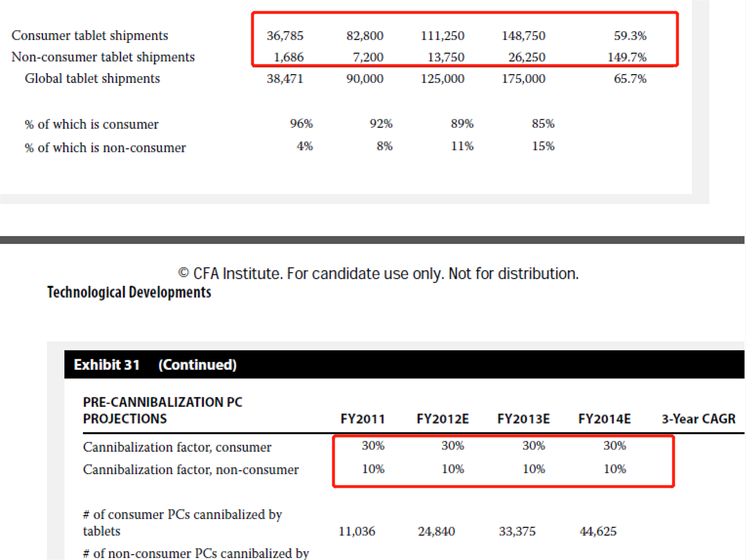Select the 44,625 cannibalized consumer PCs value

pyautogui.click(x=598, y=531)
